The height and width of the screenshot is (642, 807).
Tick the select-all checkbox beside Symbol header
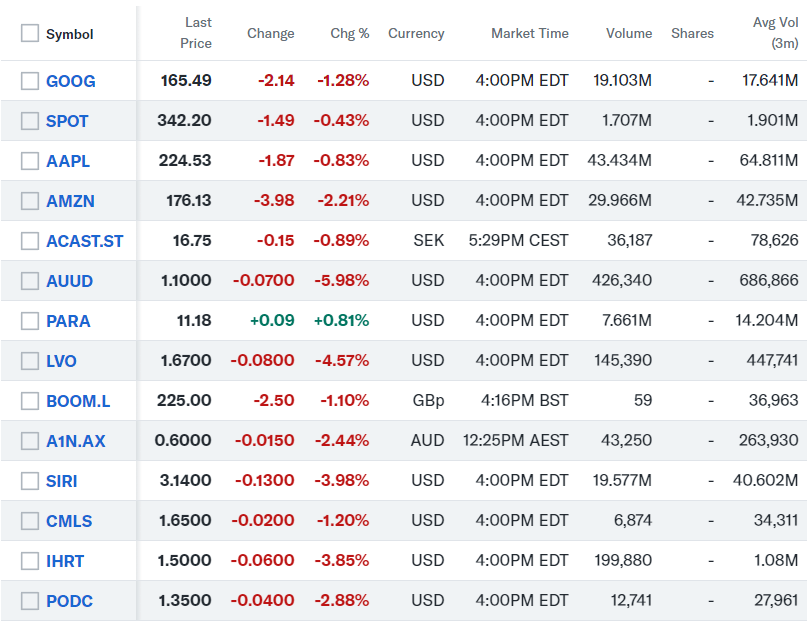point(30,34)
